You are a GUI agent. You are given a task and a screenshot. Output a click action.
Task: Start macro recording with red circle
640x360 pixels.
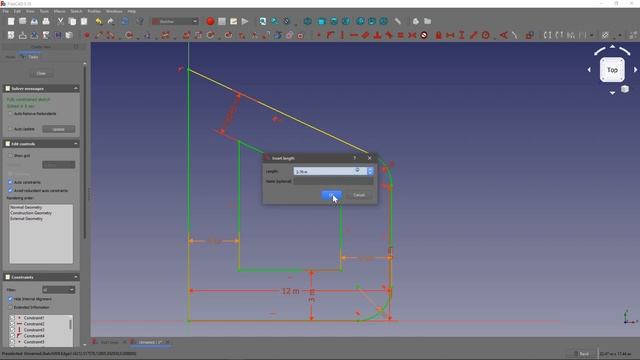[210, 21]
